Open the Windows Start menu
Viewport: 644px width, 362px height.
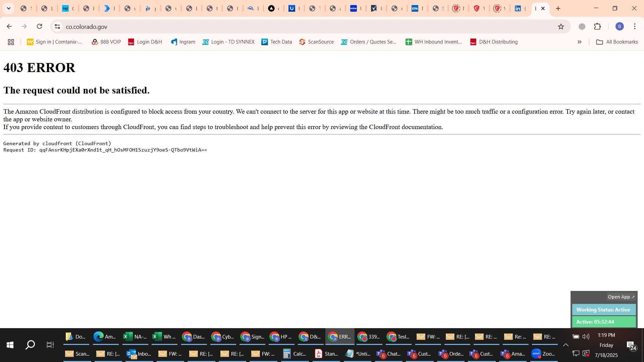pos(10,345)
